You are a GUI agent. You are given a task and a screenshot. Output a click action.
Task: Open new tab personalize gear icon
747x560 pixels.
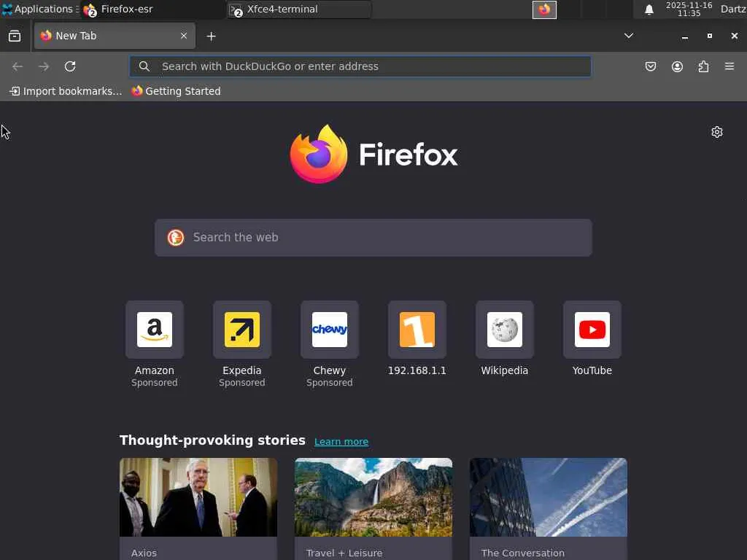tap(717, 132)
